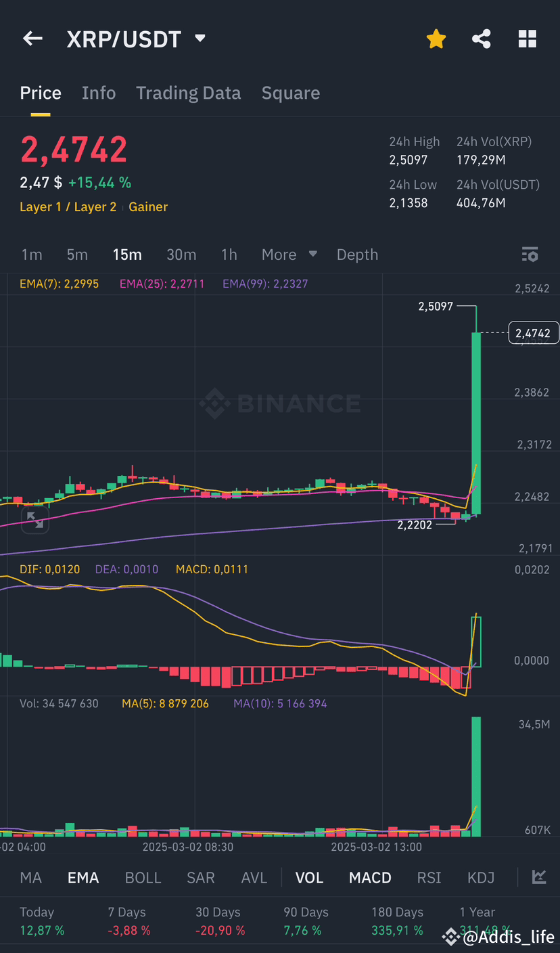
Task: Toggle the MACD sub-indicator
Action: click(370, 878)
